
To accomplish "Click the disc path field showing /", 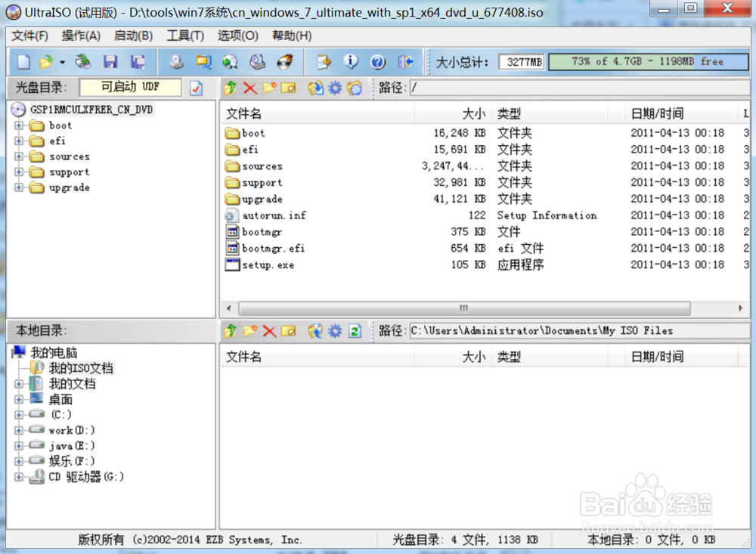I will click(x=580, y=88).
